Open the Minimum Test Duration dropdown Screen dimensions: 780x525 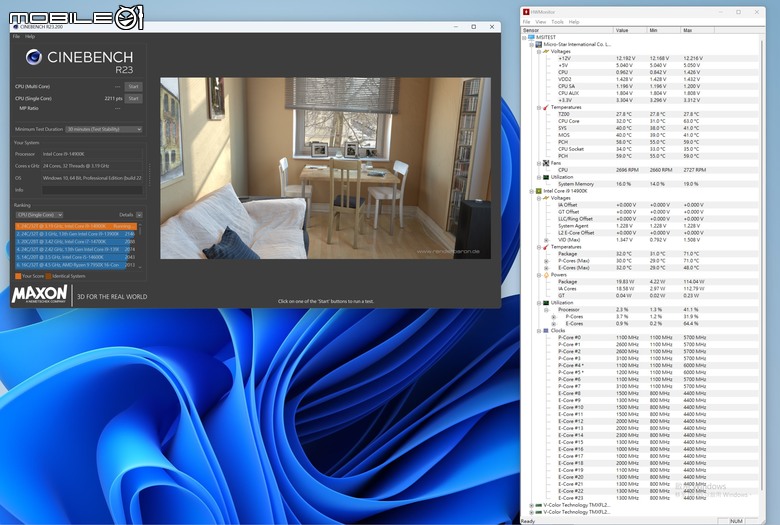tap(104, 129)
